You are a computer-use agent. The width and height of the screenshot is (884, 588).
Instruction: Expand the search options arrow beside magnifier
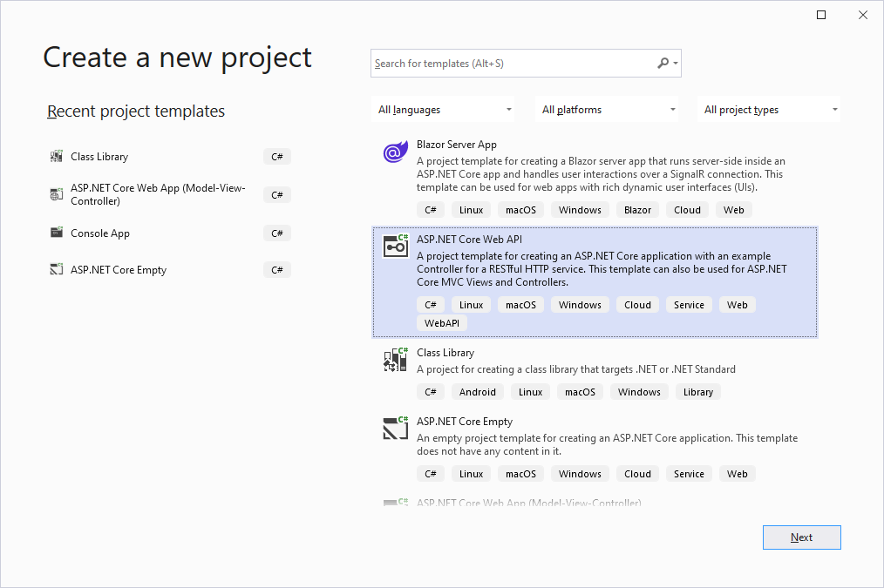click(676, 63)
